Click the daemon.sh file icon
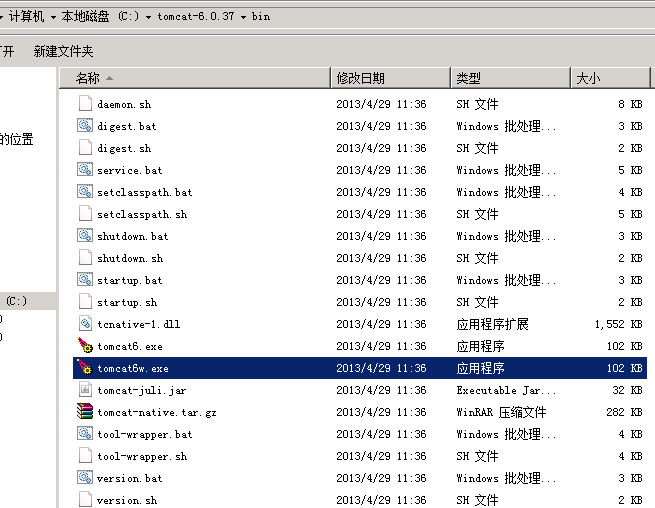 coord(85,103)
